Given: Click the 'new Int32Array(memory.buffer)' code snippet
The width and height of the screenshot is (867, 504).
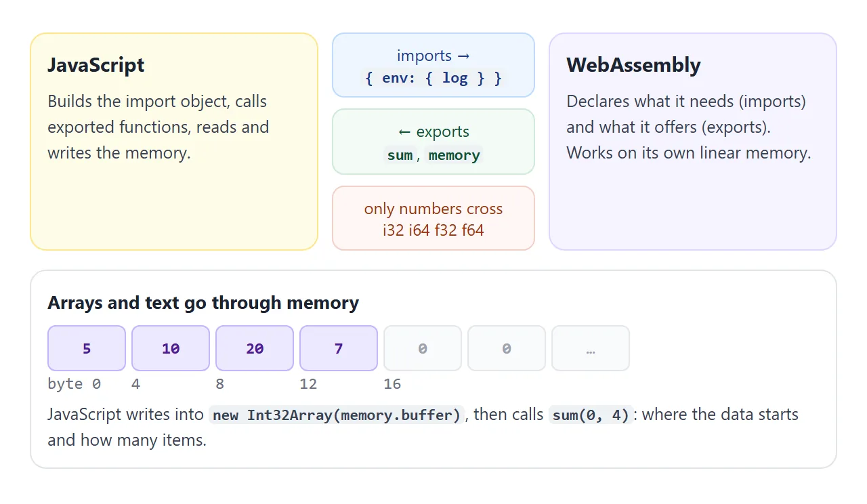Looking at the screenshot, I should (337, 415).
